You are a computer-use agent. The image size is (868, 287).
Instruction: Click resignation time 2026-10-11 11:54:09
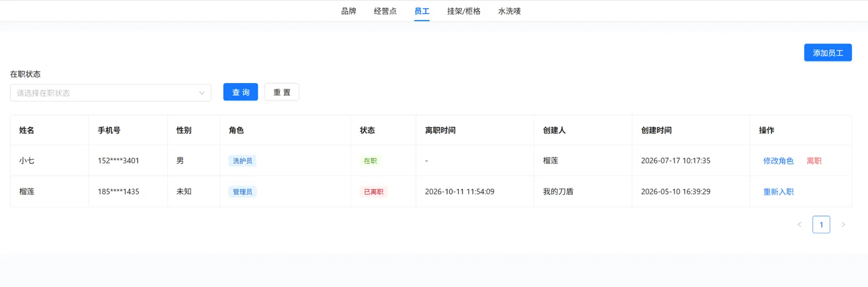459,192
